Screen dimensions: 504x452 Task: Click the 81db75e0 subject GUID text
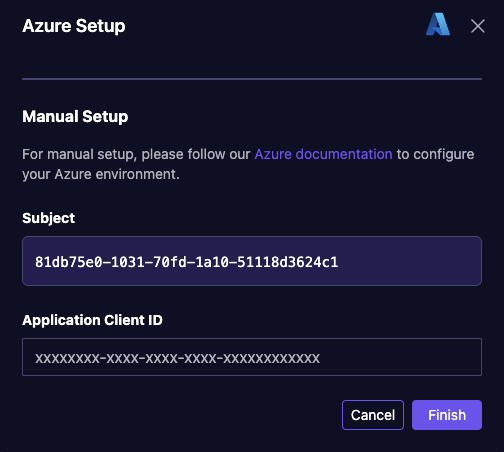click(187, 262)
